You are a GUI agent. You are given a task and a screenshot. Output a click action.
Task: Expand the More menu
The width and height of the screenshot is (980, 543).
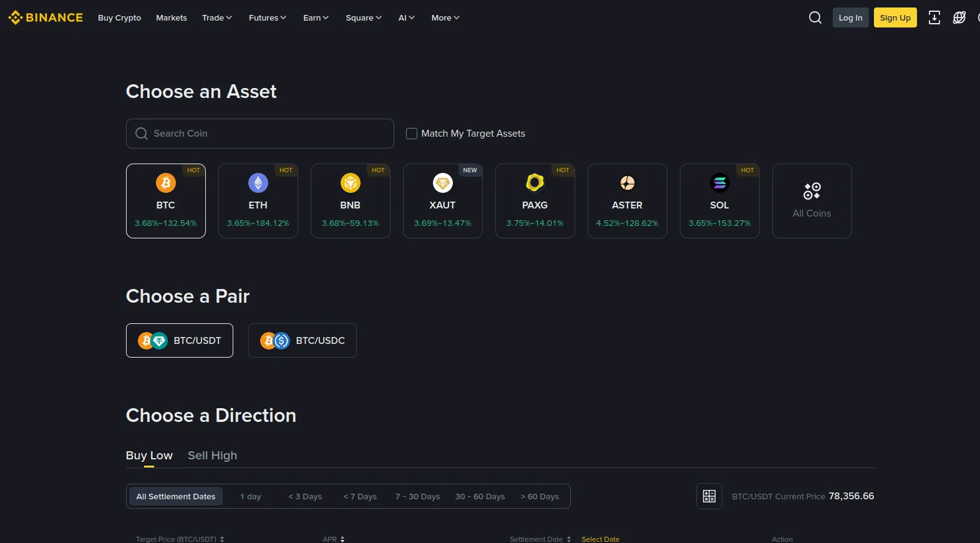coord(446,18)
